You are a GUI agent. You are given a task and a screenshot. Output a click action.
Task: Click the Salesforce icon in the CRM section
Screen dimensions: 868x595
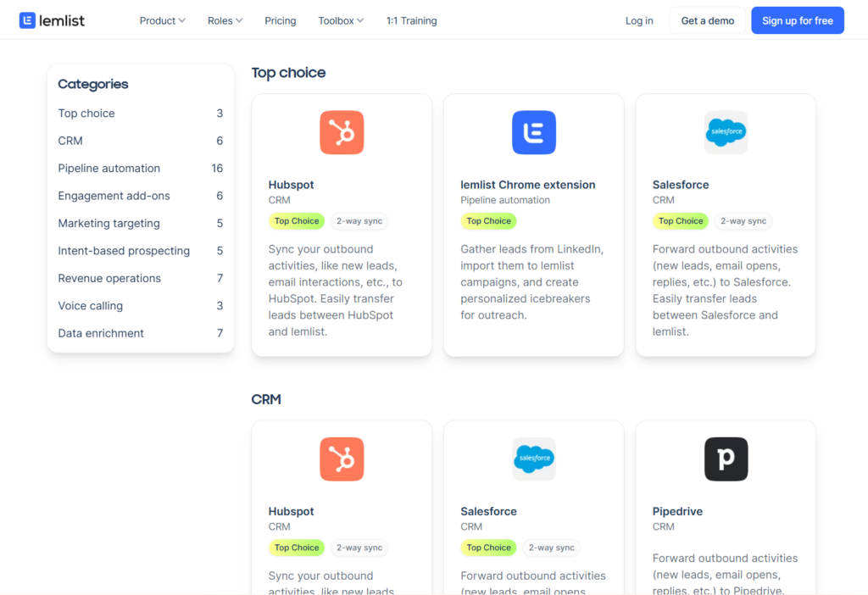pos(533,459)
